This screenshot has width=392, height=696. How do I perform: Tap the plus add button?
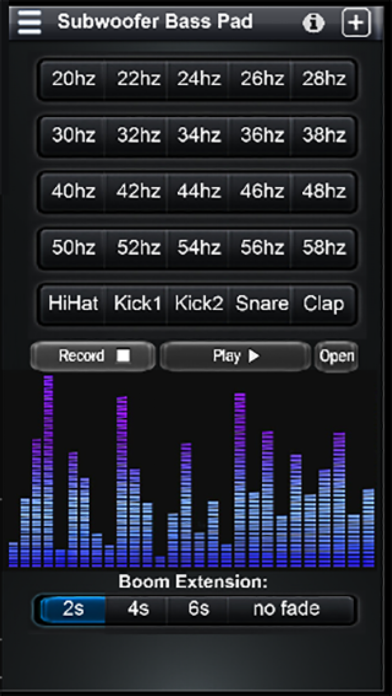click(x=356, y=23)
